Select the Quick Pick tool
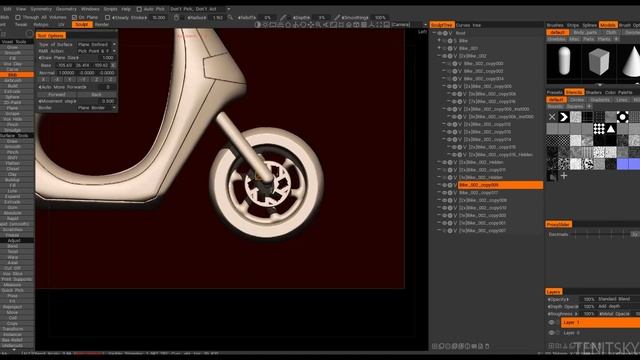640x360 pixels. coord(13,290)
